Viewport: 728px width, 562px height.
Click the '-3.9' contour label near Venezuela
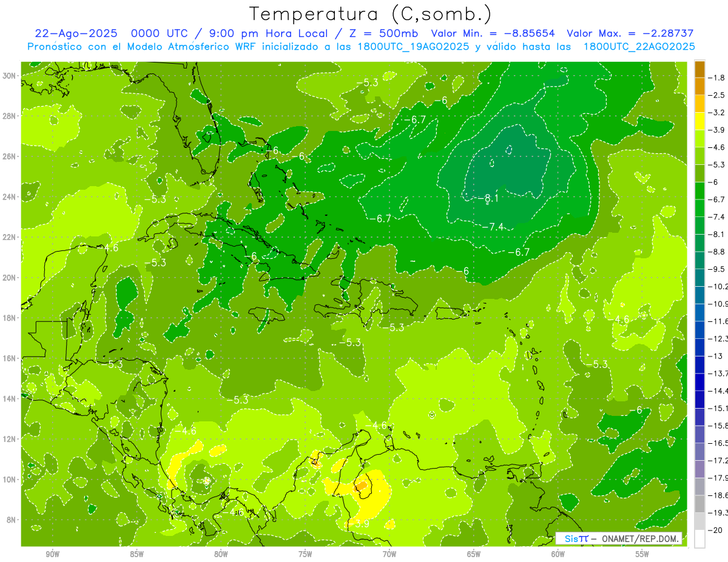(x=358, y=524)
